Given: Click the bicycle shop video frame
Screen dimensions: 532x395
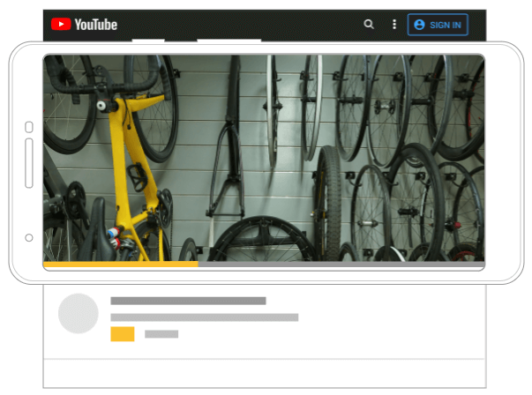Looking at the screenshot, I should tap(264, 158).
